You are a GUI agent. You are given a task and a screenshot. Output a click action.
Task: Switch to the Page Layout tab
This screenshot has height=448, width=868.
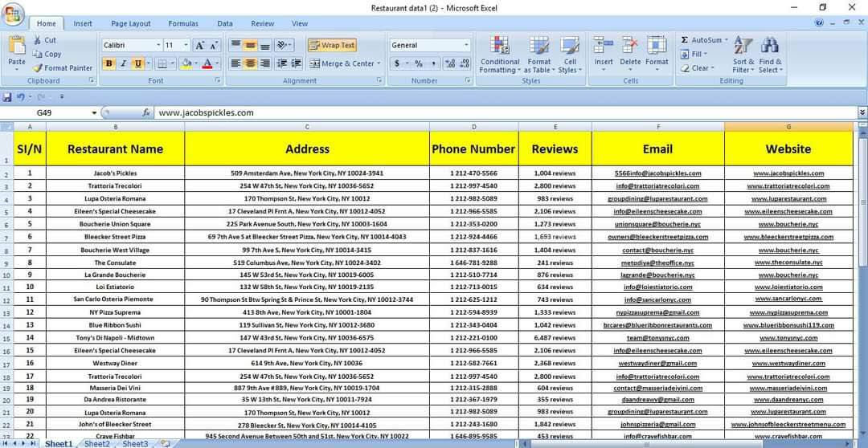131,24
